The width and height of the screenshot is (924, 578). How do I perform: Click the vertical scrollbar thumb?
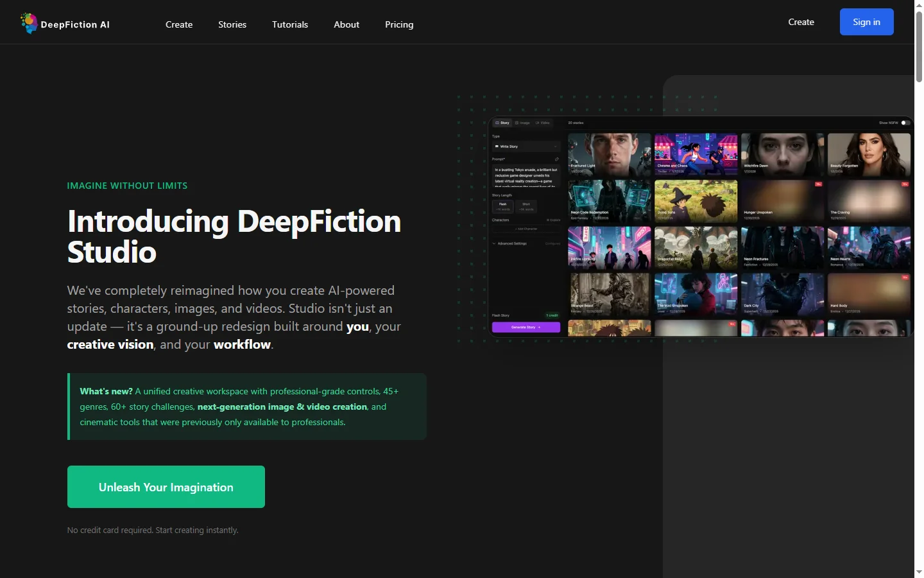tap(919, 46)
